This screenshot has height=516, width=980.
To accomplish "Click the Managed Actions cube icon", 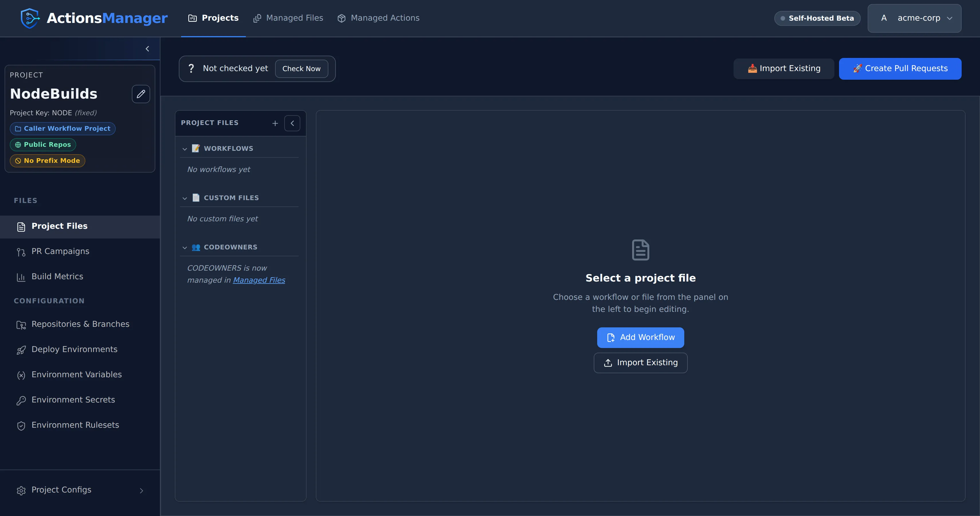I will click(341, 18).
